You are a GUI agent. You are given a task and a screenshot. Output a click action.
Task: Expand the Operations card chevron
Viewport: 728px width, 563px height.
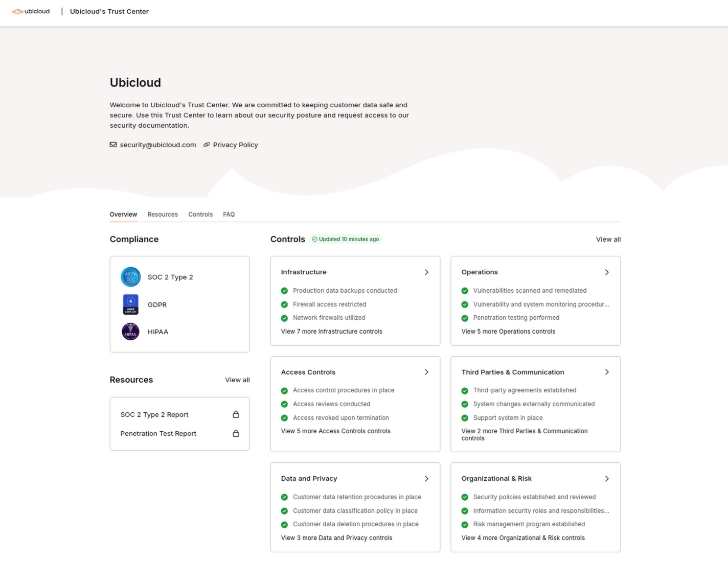(607, 272)
